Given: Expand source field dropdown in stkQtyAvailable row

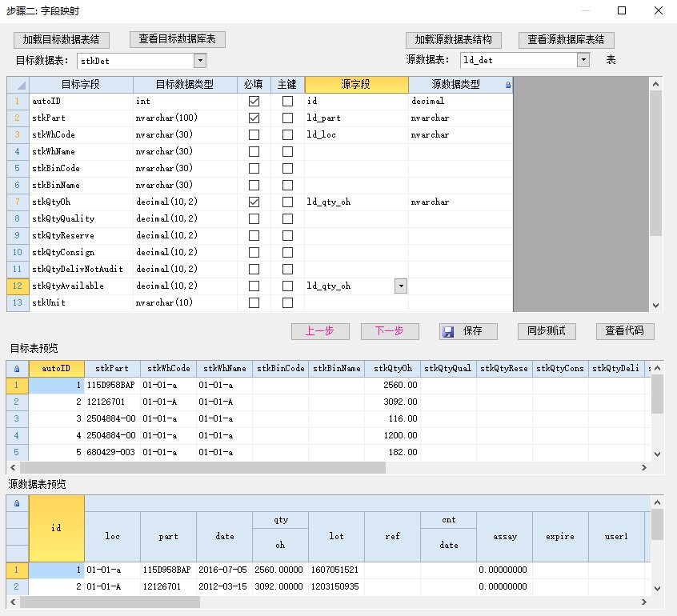Looking at the screenshot, I should [x=401, y=286].
